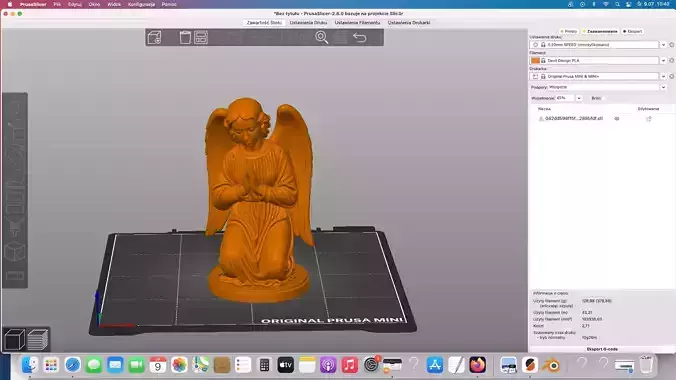Switch to 3D editor view cube icon
The height and width of the screenshot is (380, 676).
14,339
